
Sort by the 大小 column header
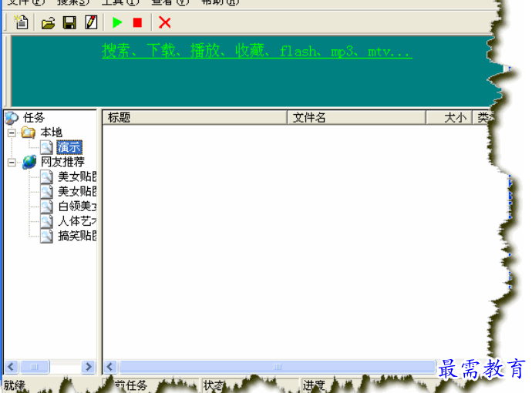(450, 118)
